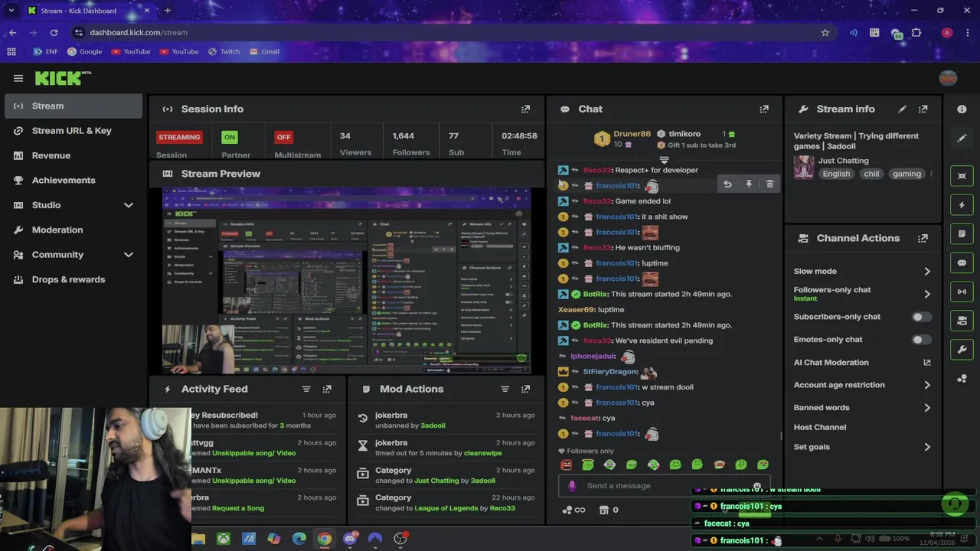Pop out the Stream info panel
The width and height of the screenshot is (980, 551).
point(923,109)
